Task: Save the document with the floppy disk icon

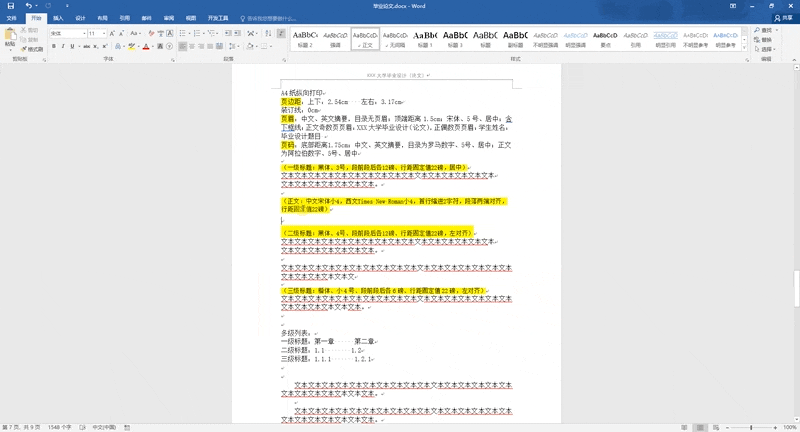Action: pyautogui.click(x=10, y=6)
